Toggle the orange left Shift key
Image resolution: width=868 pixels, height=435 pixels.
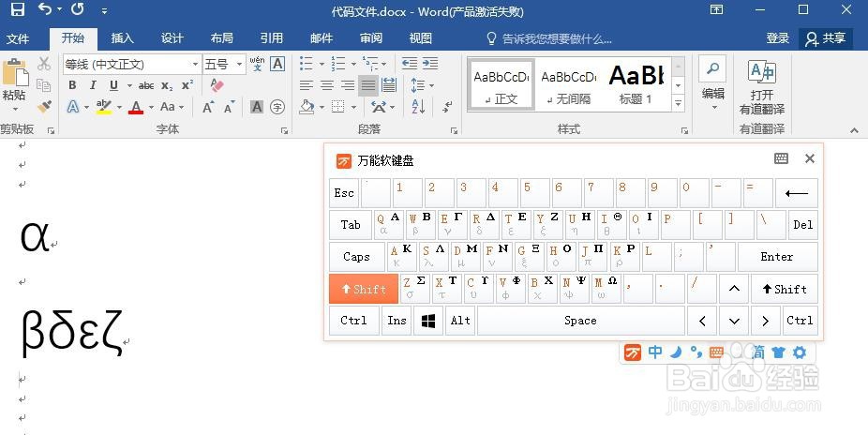click(x=364, y=289)
